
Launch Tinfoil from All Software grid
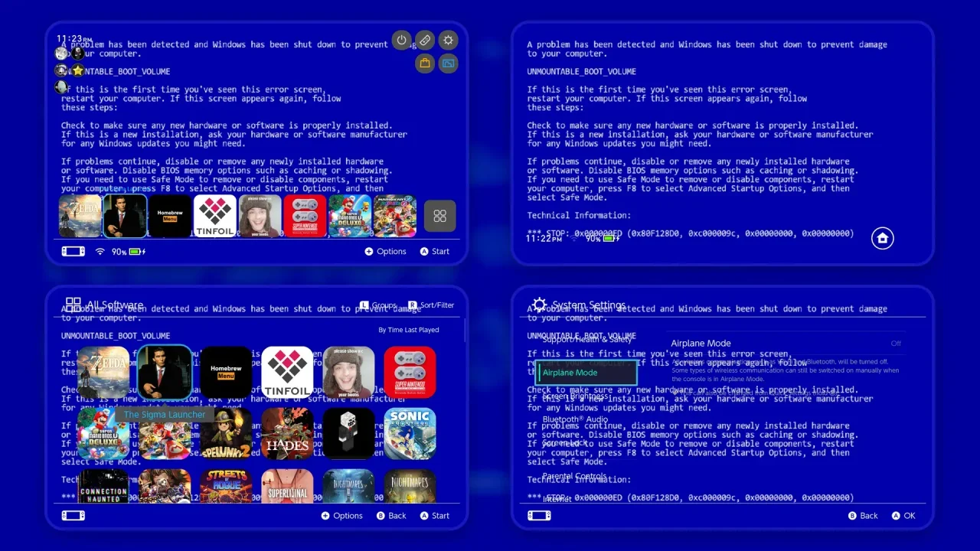click(x=287, y=373)
